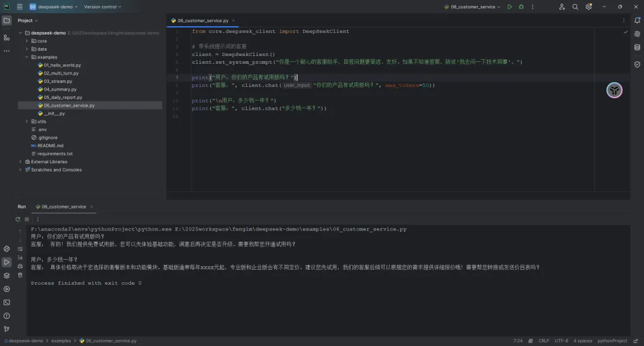Open Run panel more options menu
Viewport: 644px width, 346px height.
(38, 219)
